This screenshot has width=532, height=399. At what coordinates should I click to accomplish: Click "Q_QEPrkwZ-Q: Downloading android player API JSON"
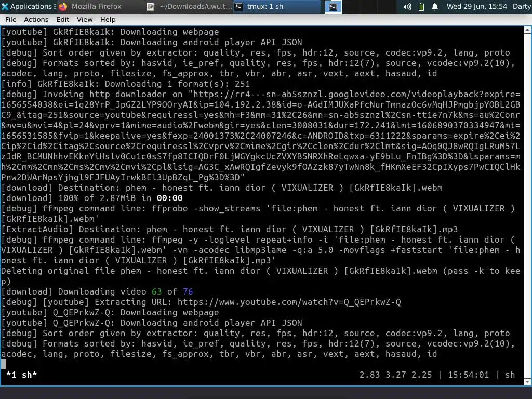pyautogui.click(x=151, y=323)
